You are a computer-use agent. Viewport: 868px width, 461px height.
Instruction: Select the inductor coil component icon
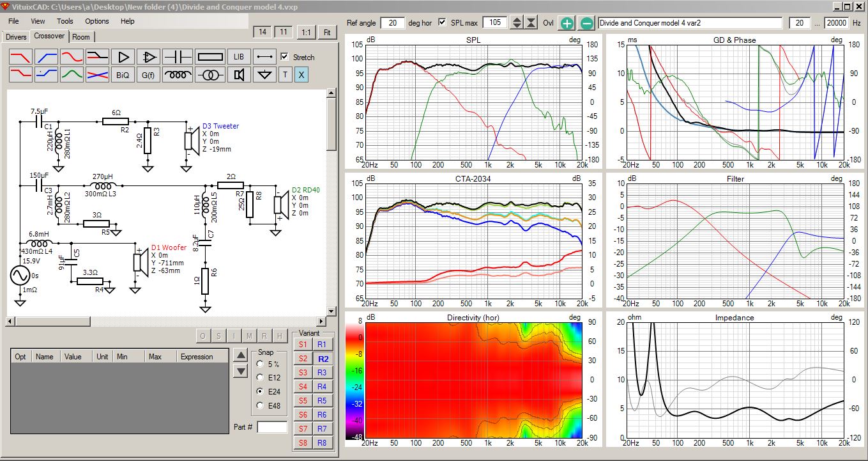(178, 75)
